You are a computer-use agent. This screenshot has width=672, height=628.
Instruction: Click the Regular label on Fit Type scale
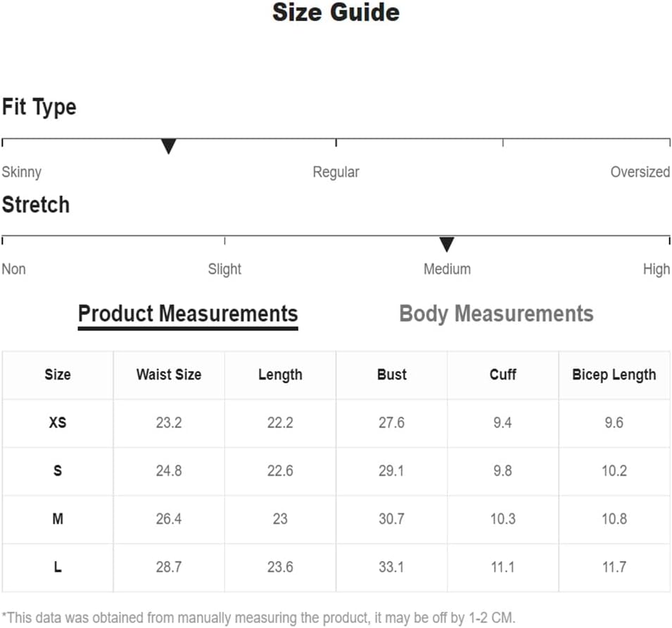click(336, 172)
